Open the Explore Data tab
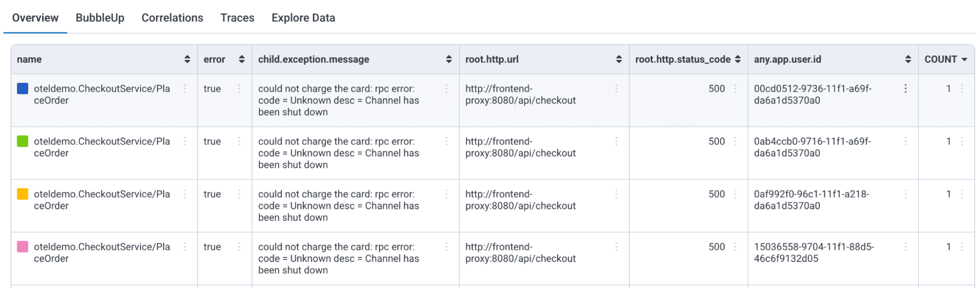This screenshot has height=288, width=980. point(303,18)
